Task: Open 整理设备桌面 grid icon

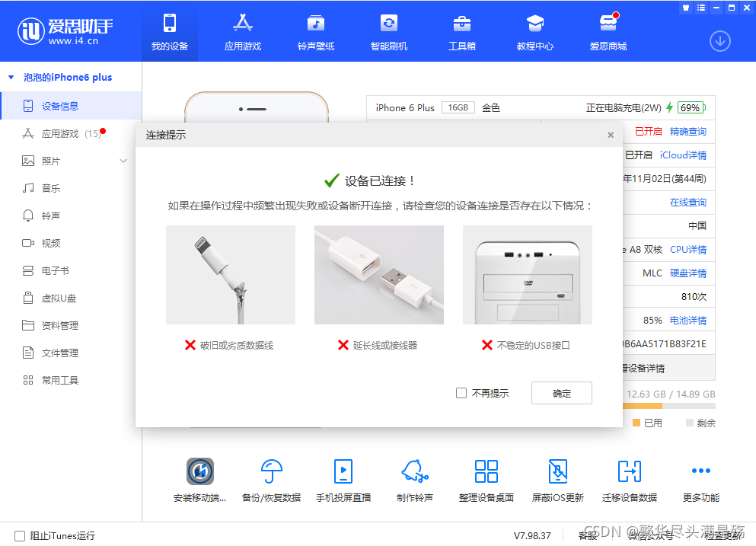Action: [486, 471]
